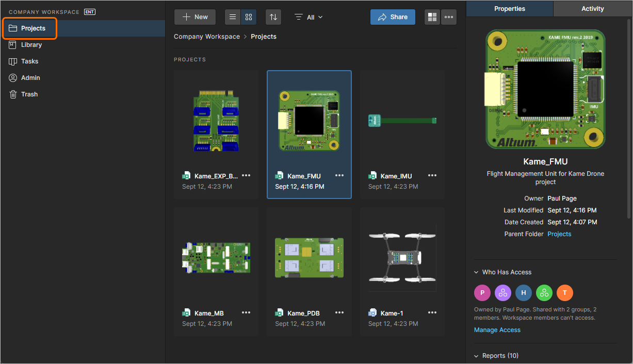
Task: Click the New button
Action: 194,17
